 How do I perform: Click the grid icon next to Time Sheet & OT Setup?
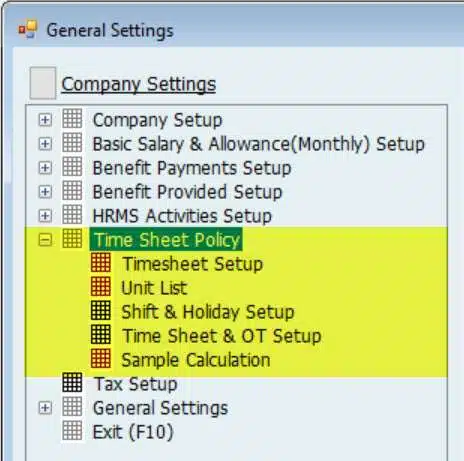(101, 335)
